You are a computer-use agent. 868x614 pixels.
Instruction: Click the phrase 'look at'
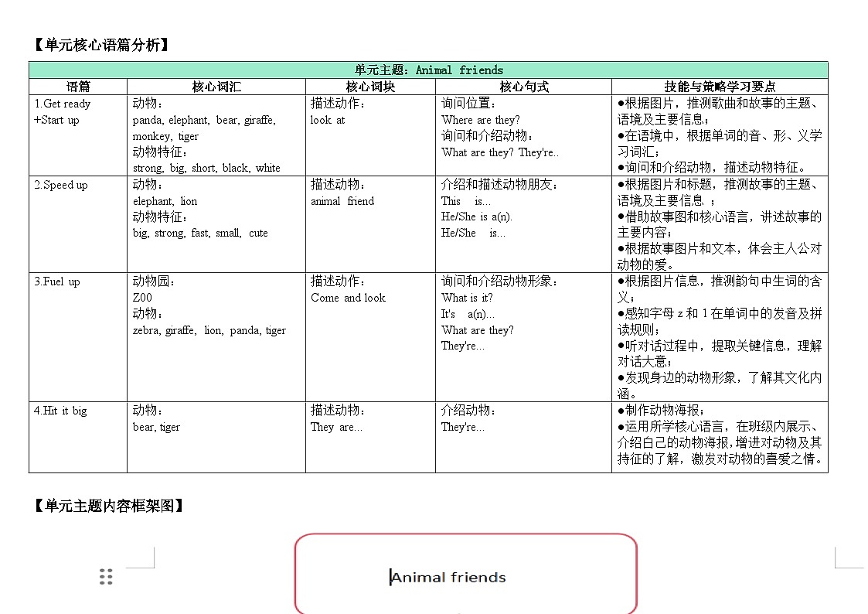(x=328, y=120)
